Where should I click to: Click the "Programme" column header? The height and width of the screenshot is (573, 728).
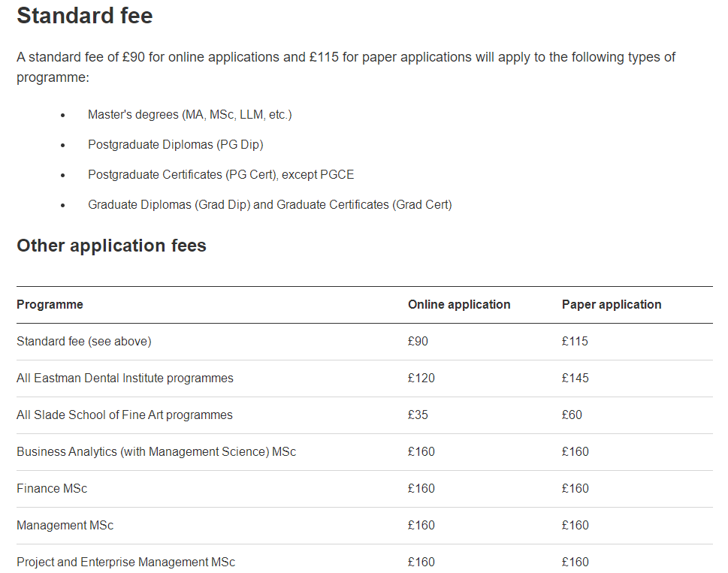[50, 305]
